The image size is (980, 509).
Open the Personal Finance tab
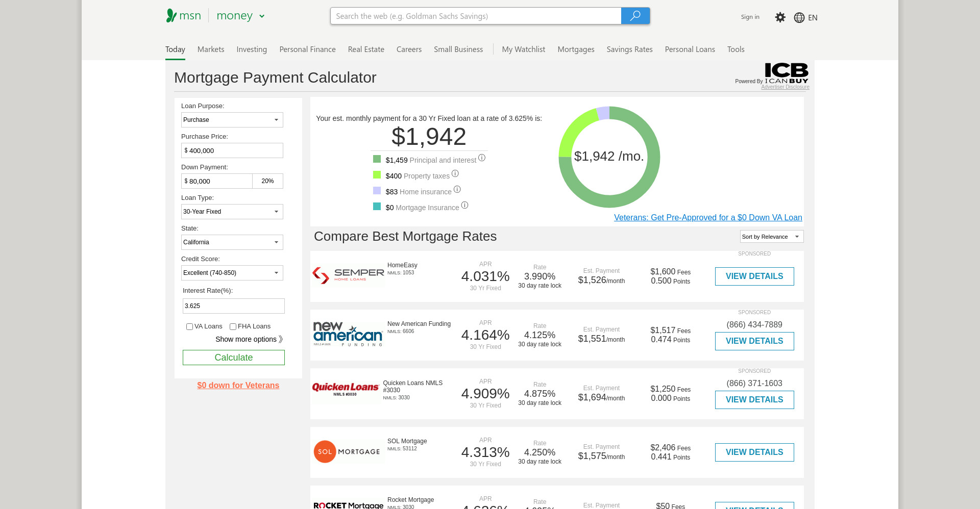click(x=307, y=49)
